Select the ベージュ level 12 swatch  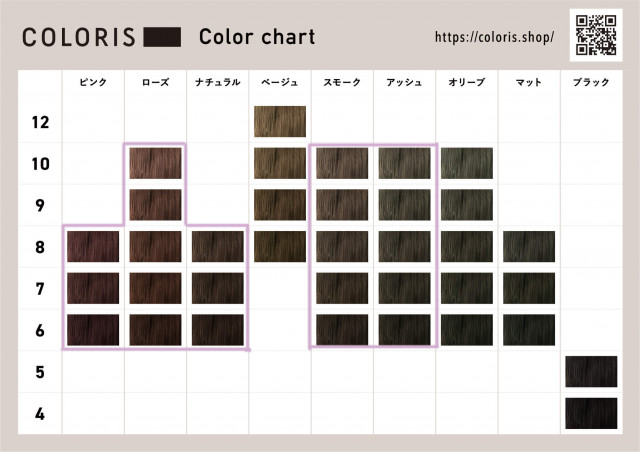pyautogui.click(x=280, y=122)
